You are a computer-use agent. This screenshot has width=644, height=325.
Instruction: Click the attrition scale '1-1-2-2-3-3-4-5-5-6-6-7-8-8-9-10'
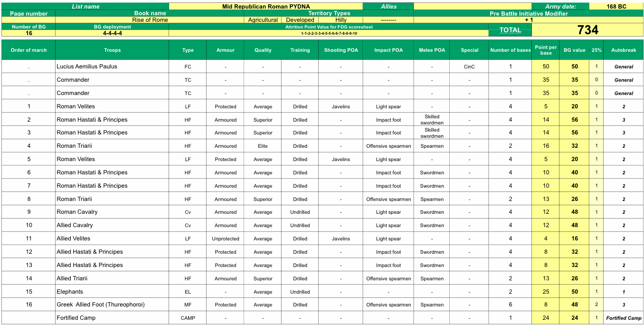(329, 33)
